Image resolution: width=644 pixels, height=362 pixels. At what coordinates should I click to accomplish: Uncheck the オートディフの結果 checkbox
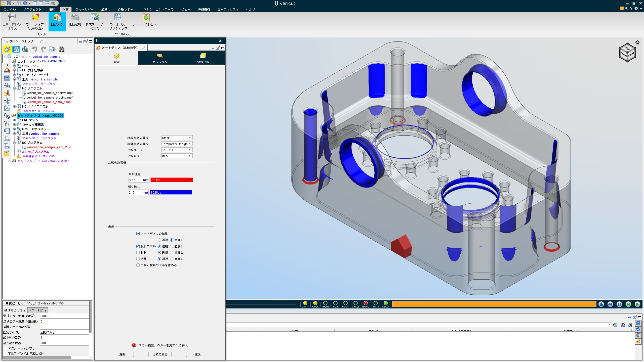138,234
